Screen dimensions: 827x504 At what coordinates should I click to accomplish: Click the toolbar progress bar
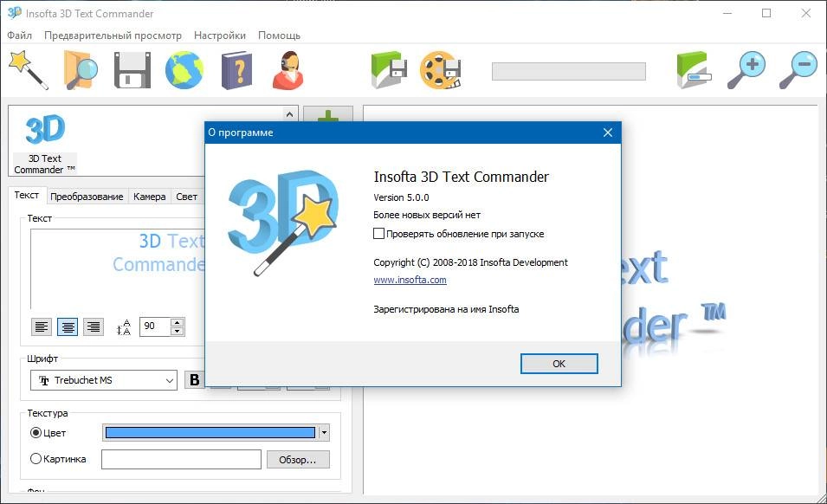click(x=569, y=71)
